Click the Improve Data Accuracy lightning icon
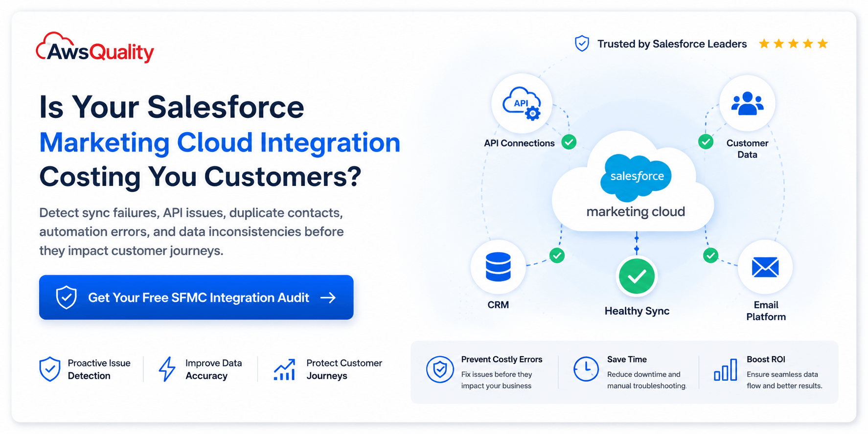868x434 pixels. tap(167, 369)
